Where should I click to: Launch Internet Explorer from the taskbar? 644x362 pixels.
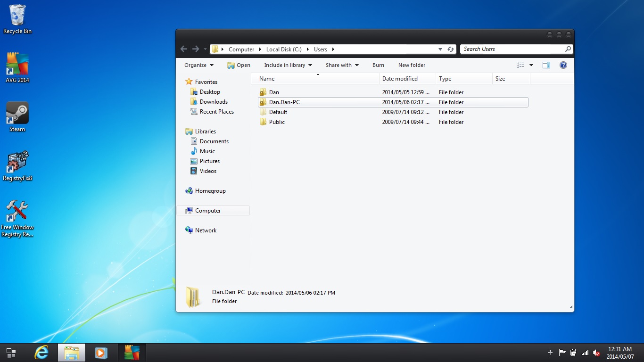coord(42,353)
